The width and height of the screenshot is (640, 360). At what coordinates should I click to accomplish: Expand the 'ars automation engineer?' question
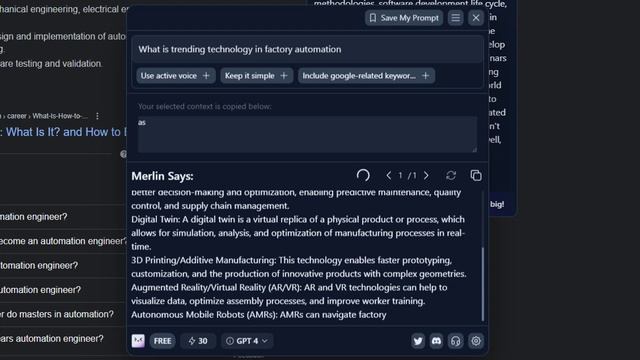coord(63,339)
